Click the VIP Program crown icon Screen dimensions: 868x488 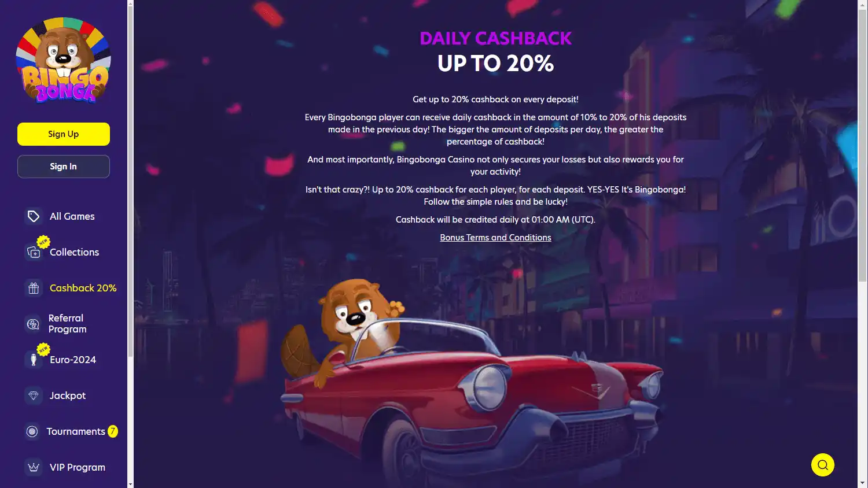(34, 467)
